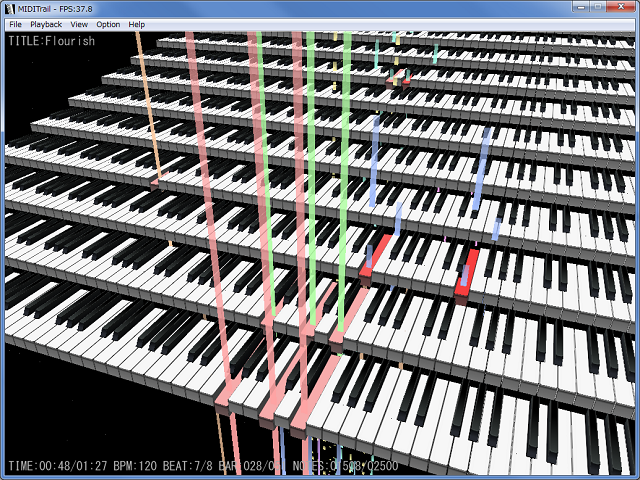Click the tall blue note bar on right
Viewport: 640px width, 480px height.
click(481, 168)
